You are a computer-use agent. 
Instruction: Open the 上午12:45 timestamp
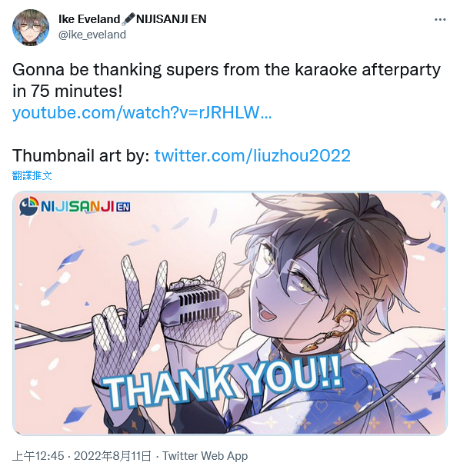point(38,456)
